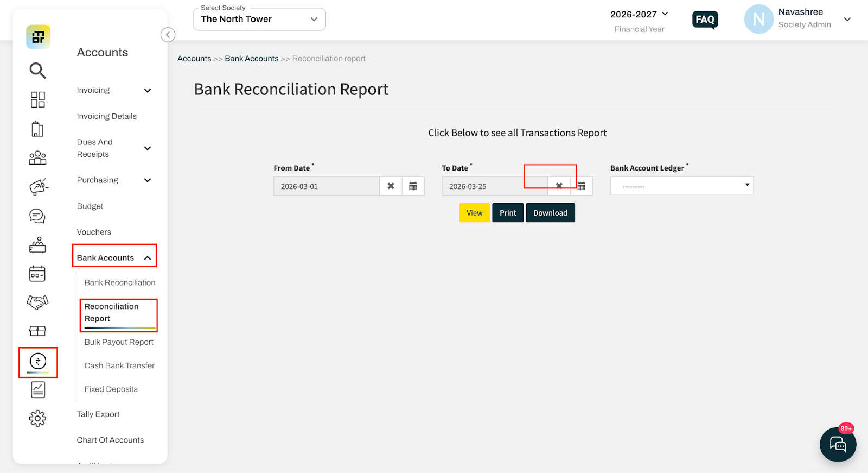Open Chart Of Accounts menu item
Screen dimensions: 868x473
pyautogui.click(x=111, y=440)
